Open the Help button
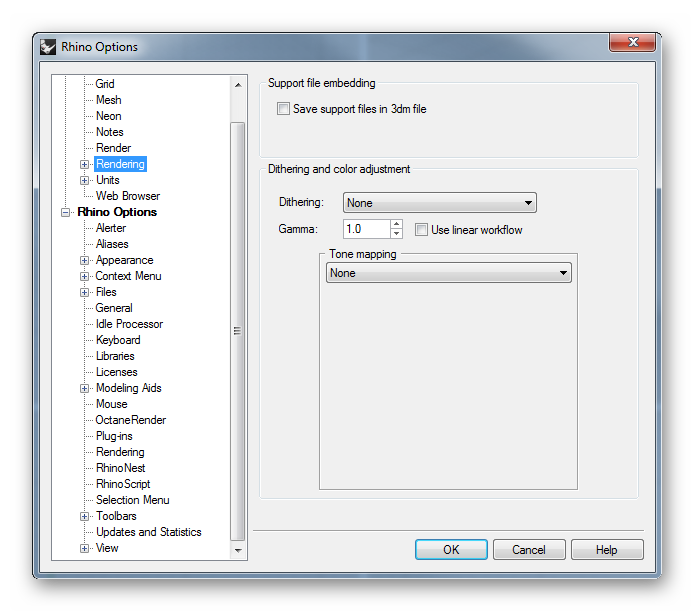Viewport: 695px width, 612px height. coord(607,550)
